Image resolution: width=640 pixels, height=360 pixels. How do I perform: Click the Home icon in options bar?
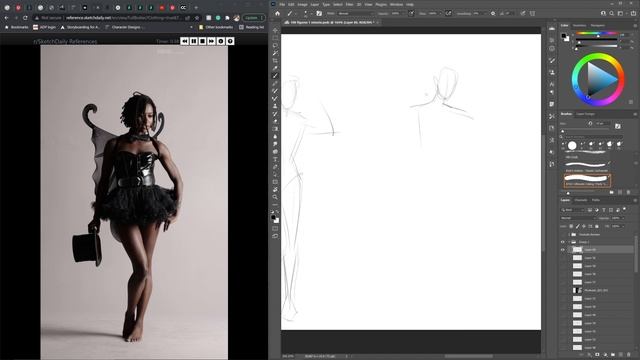[277, 13]
